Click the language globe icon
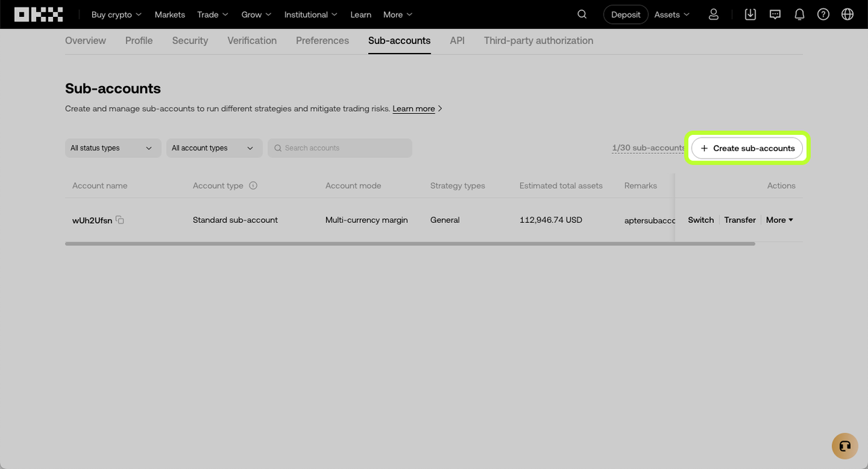The height and width of the screenshot is (469, 868). click(x=847, y=14)
